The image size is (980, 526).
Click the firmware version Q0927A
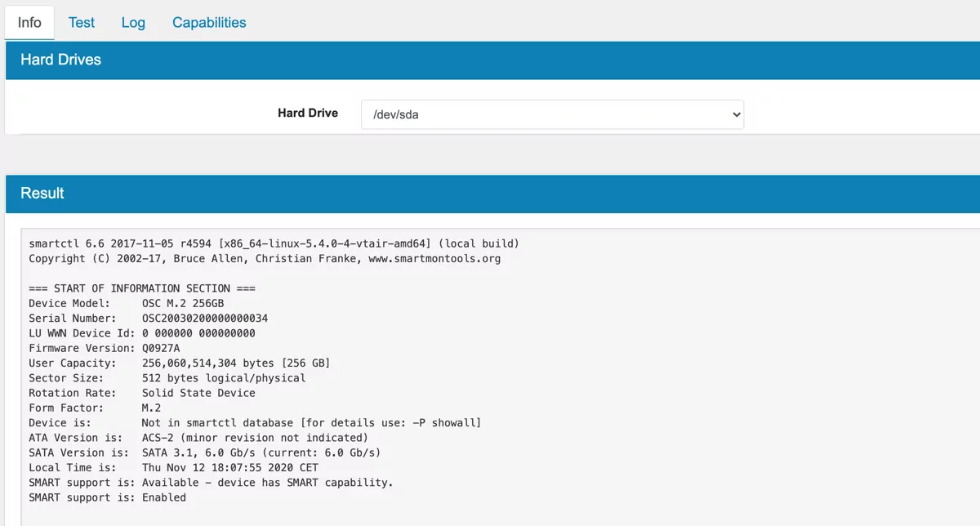(x=161, y=348)
